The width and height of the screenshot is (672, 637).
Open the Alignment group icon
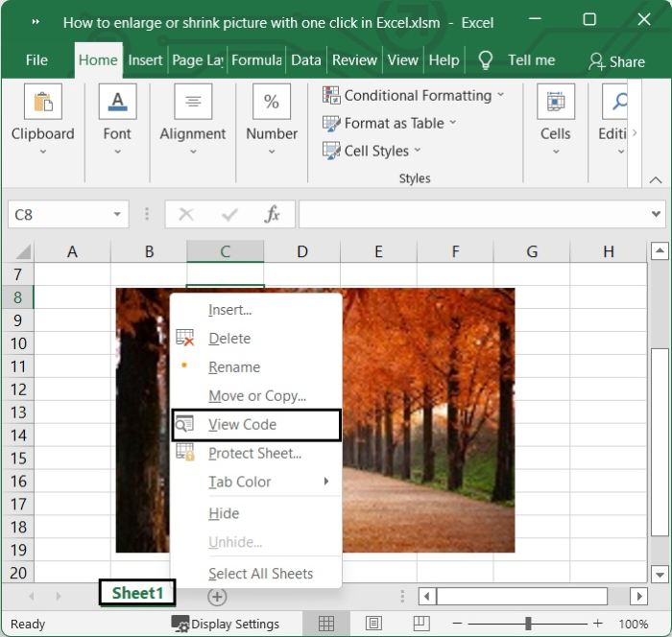193,102
